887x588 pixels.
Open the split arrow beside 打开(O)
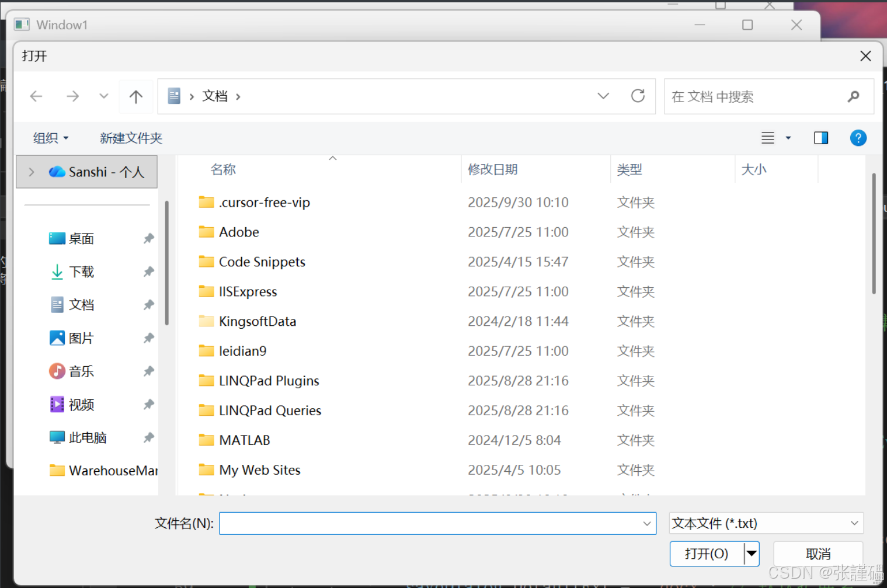(x=752, y=554)
